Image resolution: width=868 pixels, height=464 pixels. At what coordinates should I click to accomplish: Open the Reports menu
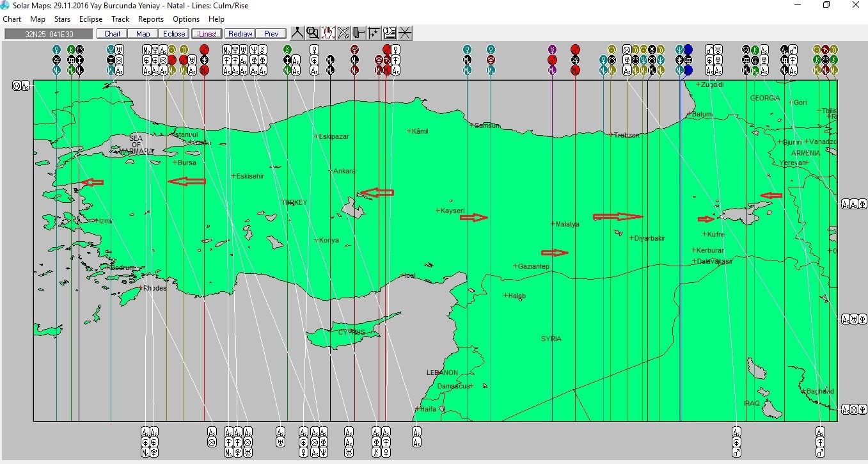pyautogui.click(x=151, y=19)
